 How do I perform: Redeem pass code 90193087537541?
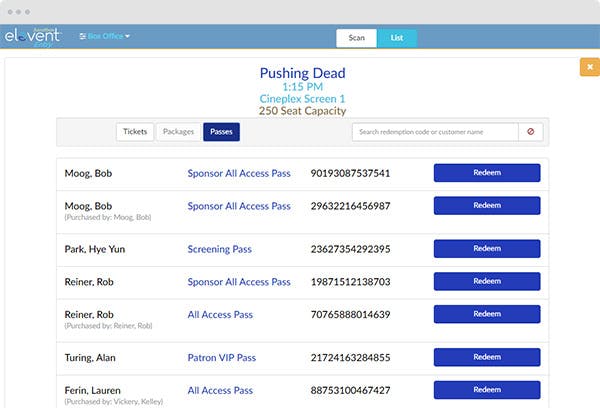(487, 173)
